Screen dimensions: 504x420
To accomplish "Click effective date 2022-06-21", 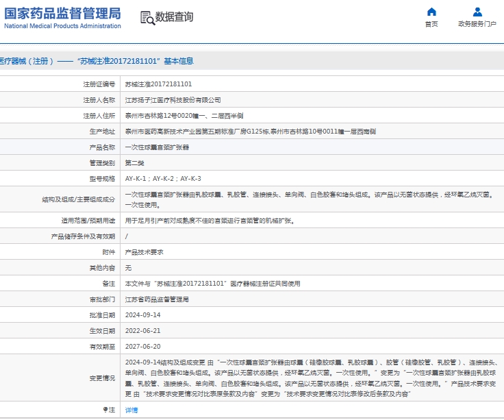I will coord(142,331).
